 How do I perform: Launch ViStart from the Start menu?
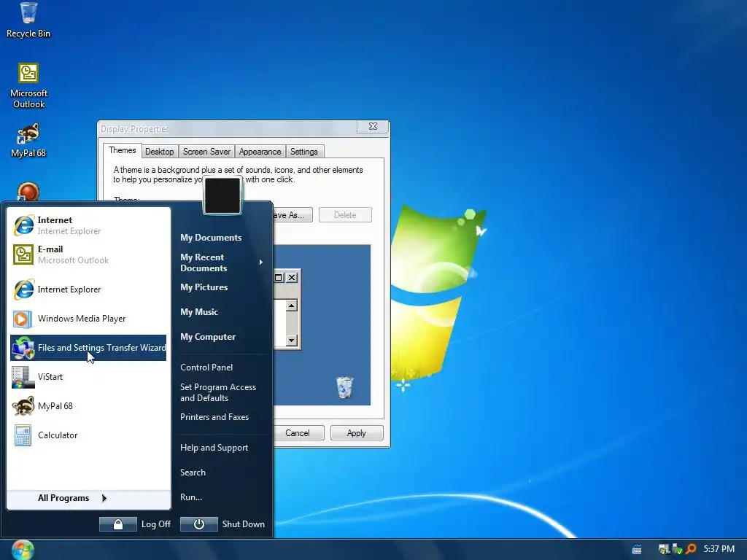(88, 377)
